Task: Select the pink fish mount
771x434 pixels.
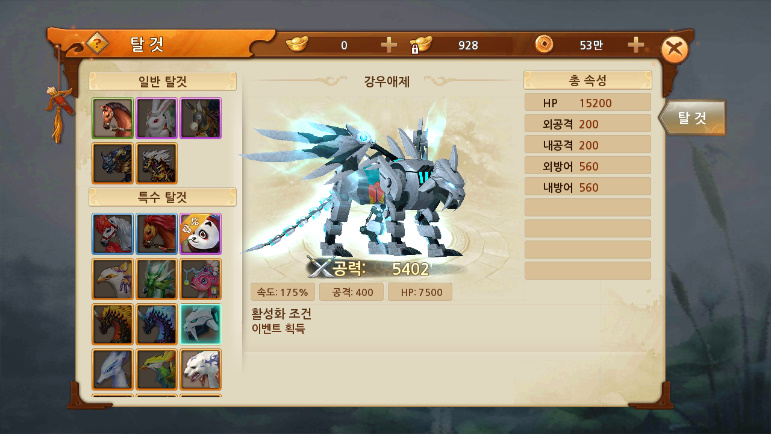Action: click(x=201, y=279)
